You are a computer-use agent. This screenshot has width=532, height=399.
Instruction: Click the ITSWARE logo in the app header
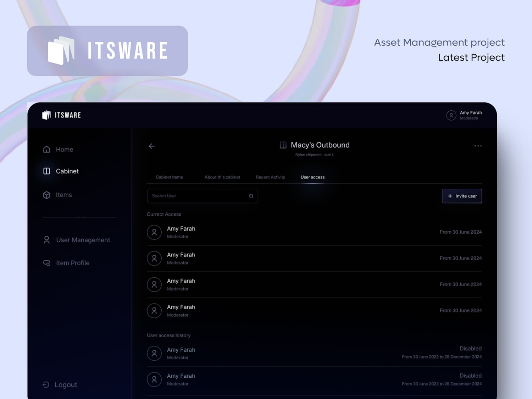pos(61,115)
